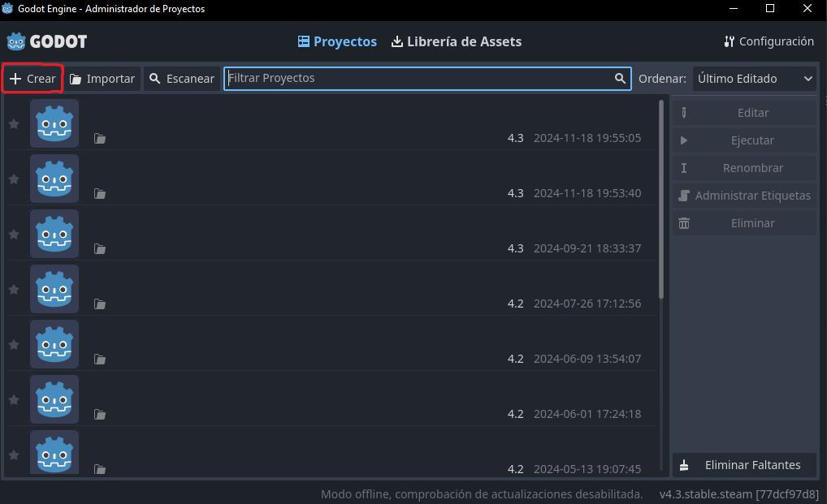Open the Importar project dialog
This screenshot has height=504, width=827.
point(103,79)
